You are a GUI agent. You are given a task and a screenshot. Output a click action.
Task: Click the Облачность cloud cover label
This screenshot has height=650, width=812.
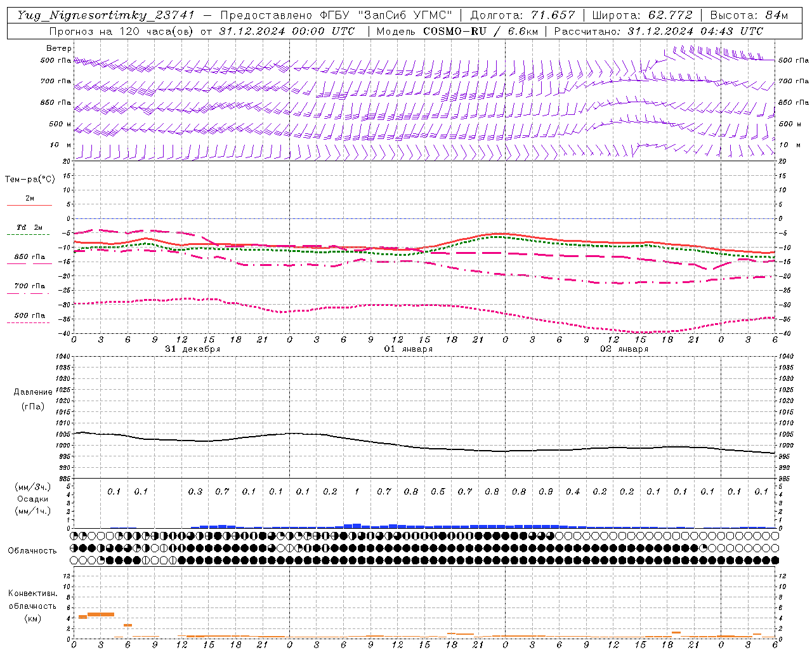[x=32, y=551]
